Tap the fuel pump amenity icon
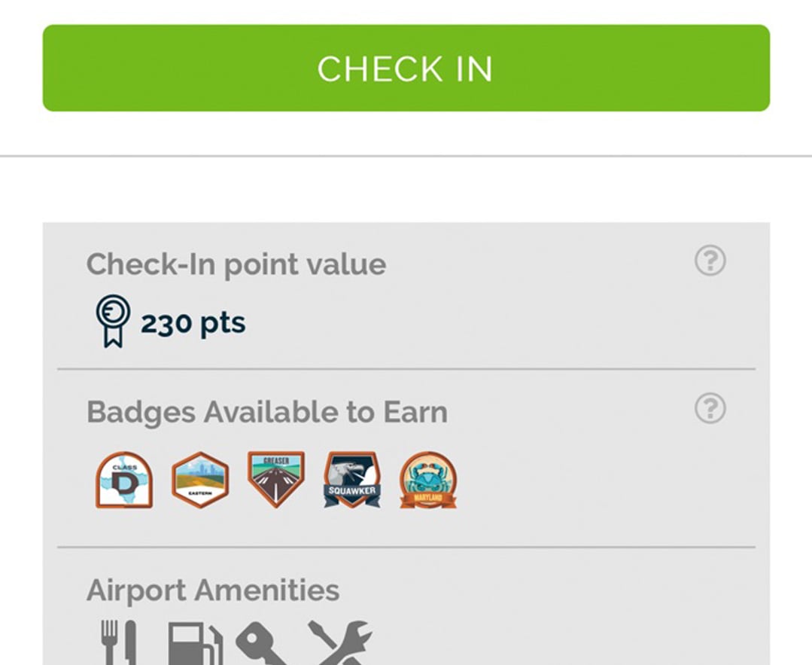812x665 pixels. [196, 643]
